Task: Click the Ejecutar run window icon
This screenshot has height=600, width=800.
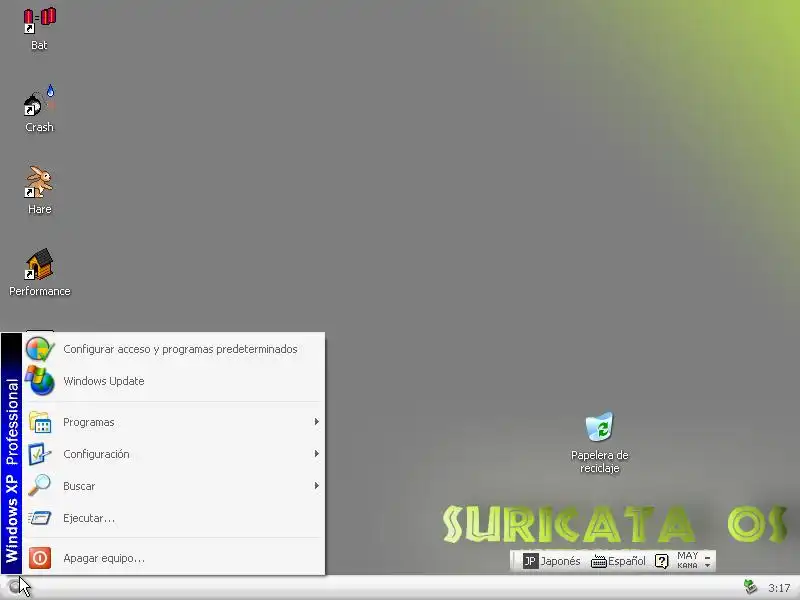Action: pos(40,518)
